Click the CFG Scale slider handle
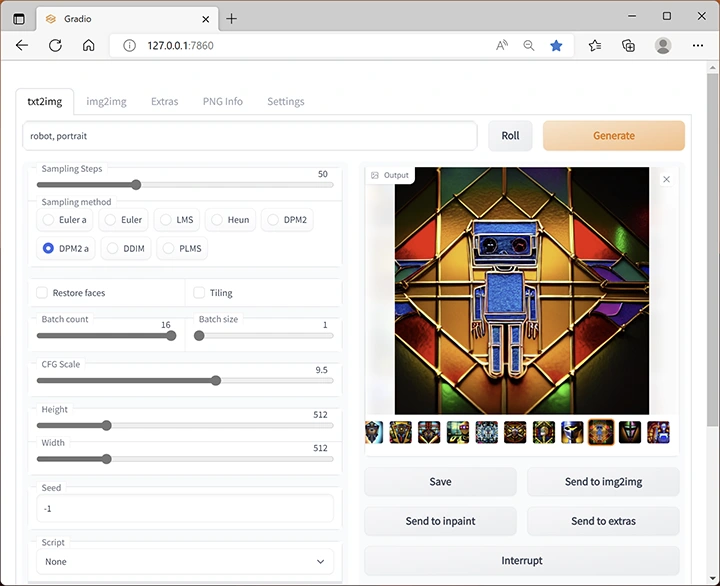This screenshot has height=586, width=720. pyautogui.click(x=216, y=380)
